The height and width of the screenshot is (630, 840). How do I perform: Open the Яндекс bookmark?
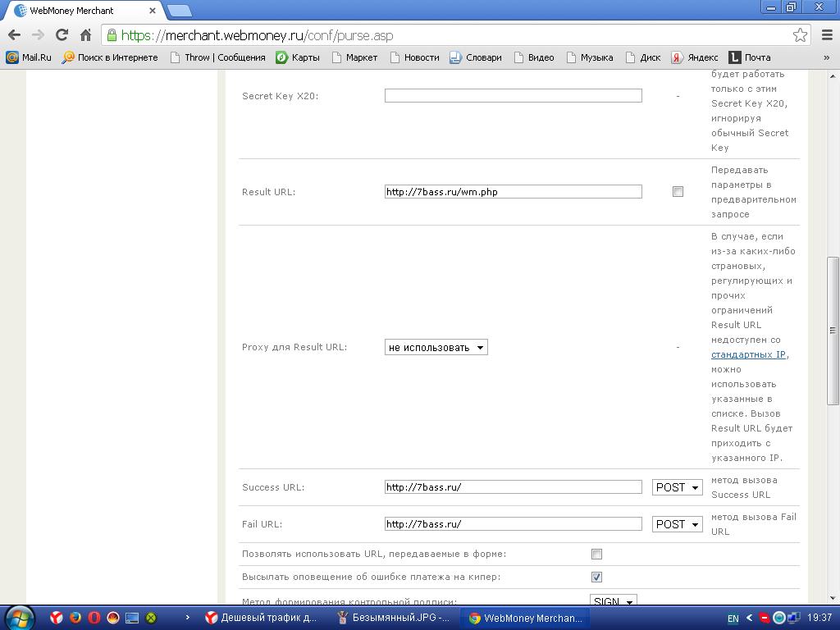pos(694,57)
